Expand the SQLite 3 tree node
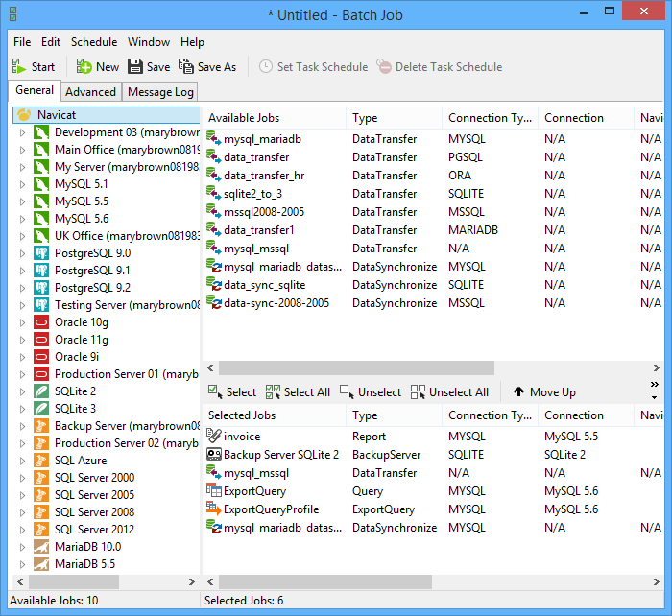 click(x=22, y=409)
